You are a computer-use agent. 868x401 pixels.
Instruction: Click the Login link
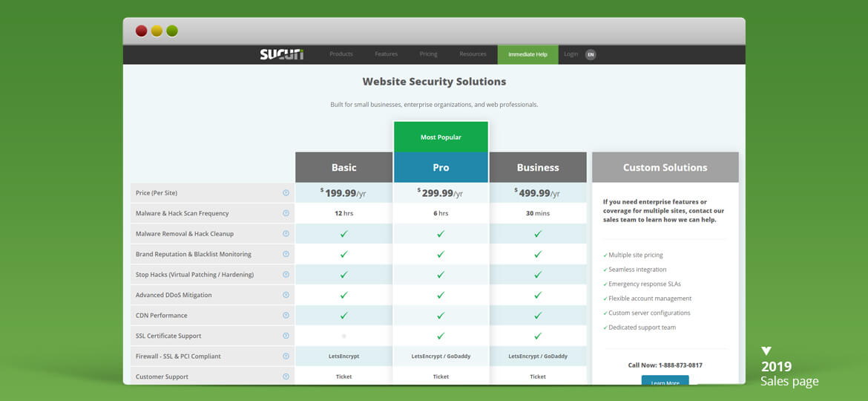click(571, 54)
